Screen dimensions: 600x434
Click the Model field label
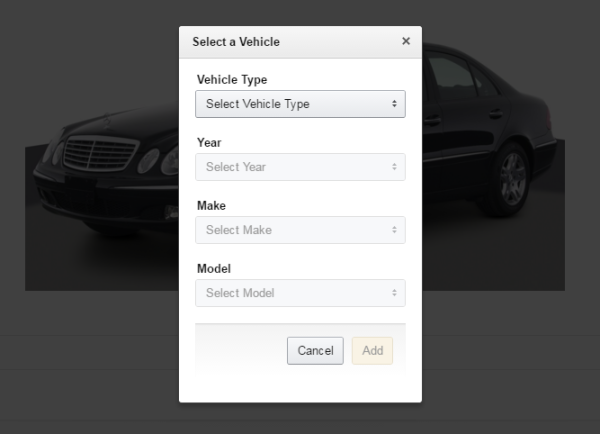[x=213, y=269]
